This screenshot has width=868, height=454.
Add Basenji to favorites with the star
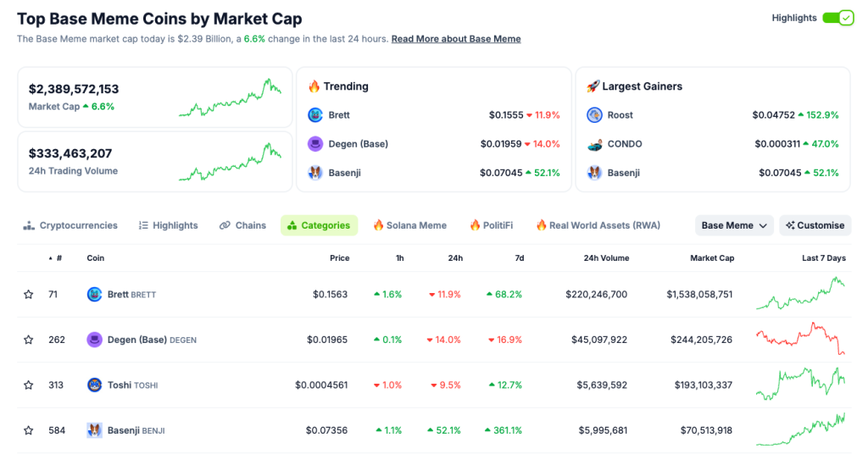(28, 430)
